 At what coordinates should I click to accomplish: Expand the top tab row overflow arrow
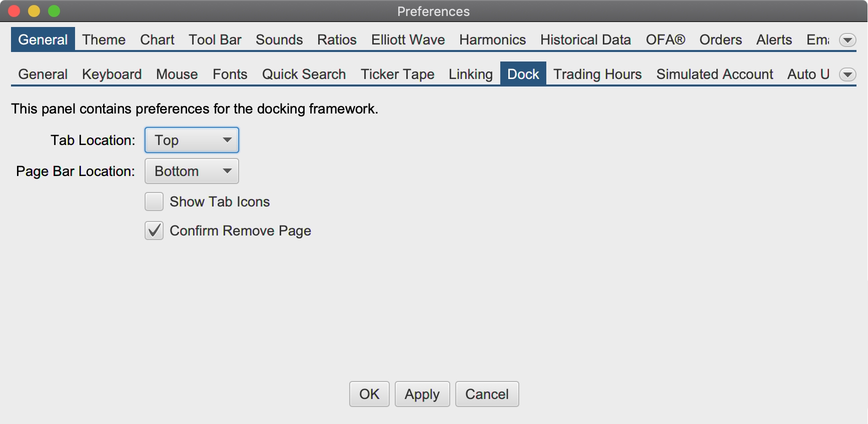pos(847,40)
